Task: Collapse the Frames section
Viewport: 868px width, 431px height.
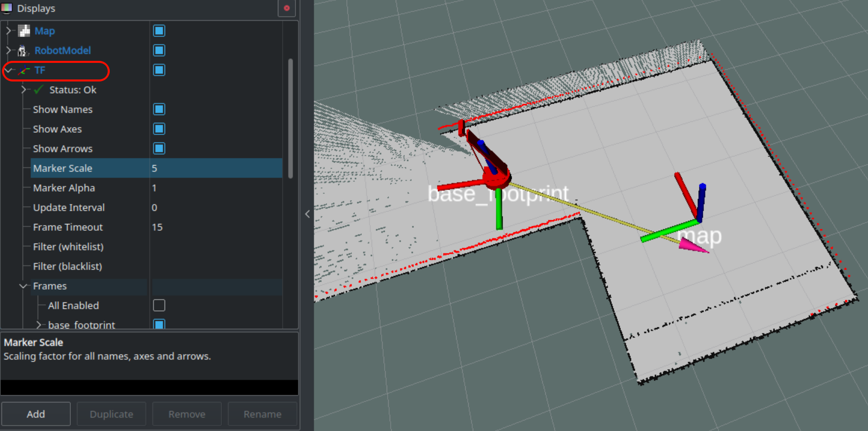Action: (23, 286)
